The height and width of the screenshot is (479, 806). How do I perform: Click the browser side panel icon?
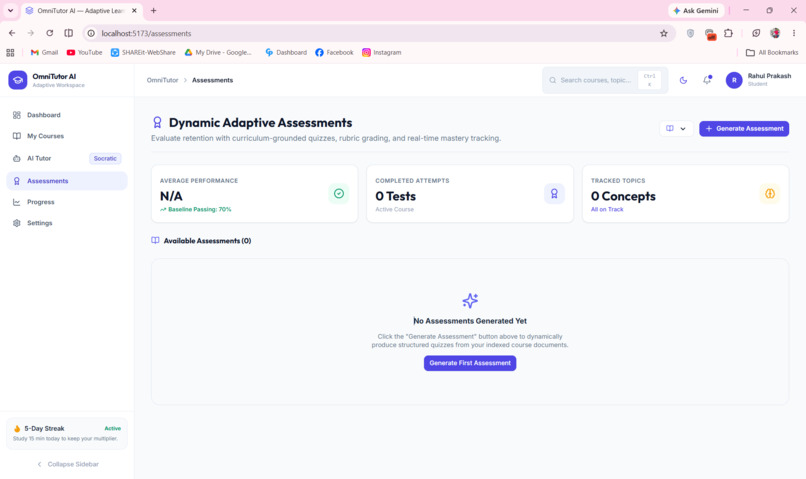(68, 33)
